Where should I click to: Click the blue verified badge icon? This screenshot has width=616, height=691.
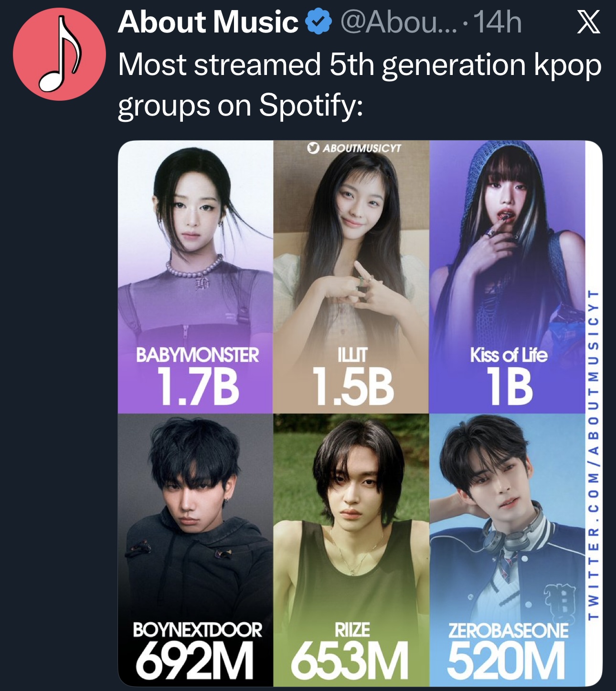(x=319, y=22)
